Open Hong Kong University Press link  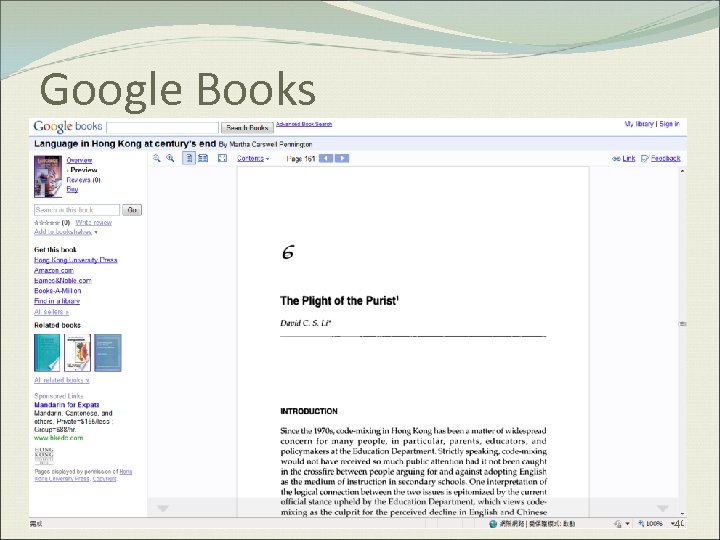(76, 260)
